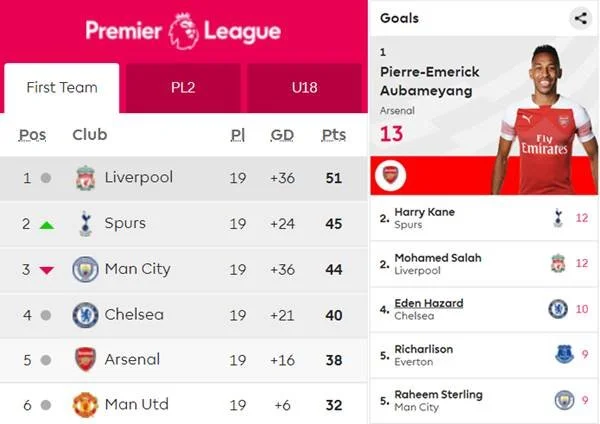600x424 pixels.
Task: Open the Harry Kane scorer row
Action: (x=484, y=218)
